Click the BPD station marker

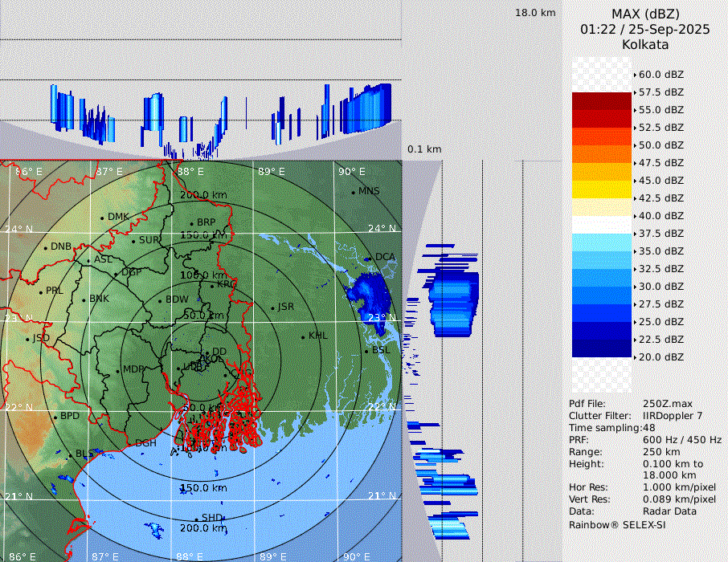pyautogui.click(x=55, y=417)
